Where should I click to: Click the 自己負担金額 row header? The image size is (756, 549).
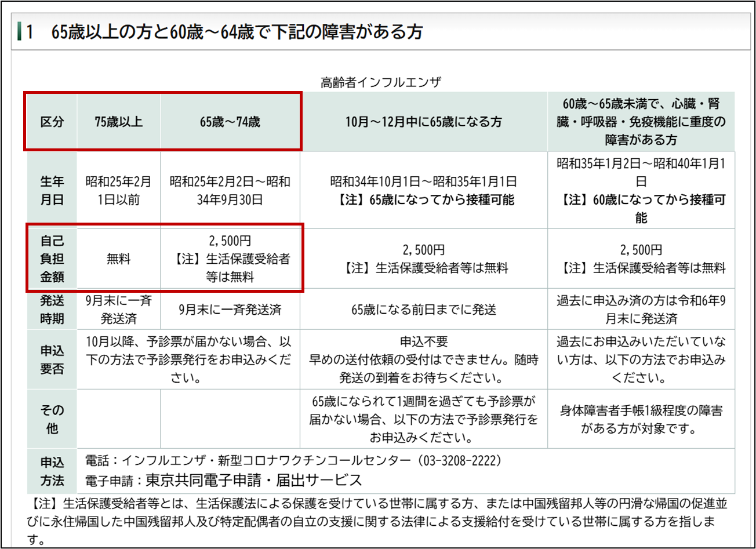pyautogui.click(x=52, y=259)
